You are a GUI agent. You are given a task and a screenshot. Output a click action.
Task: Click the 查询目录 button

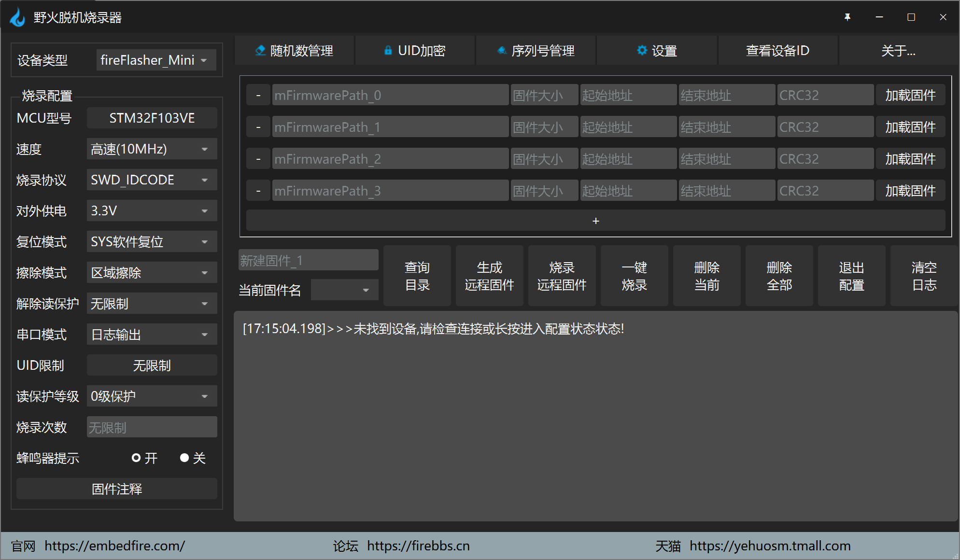click(417, 276)
